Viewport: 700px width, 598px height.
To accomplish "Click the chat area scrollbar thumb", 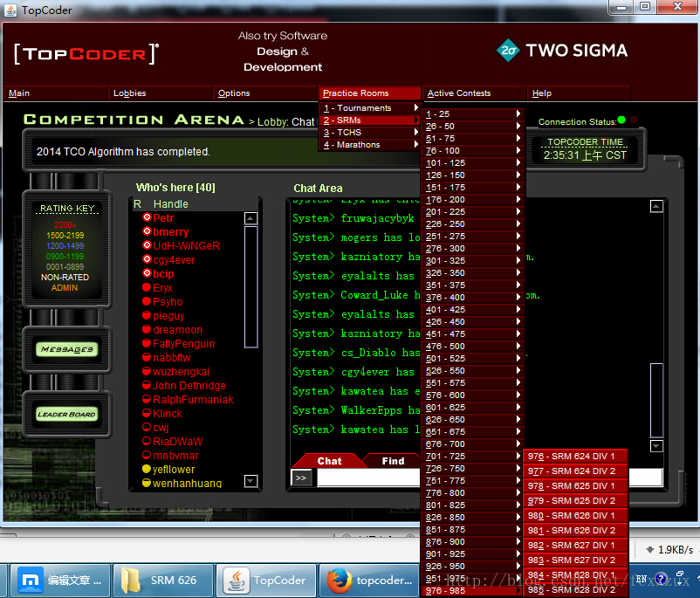I will [x=656, y=400].
